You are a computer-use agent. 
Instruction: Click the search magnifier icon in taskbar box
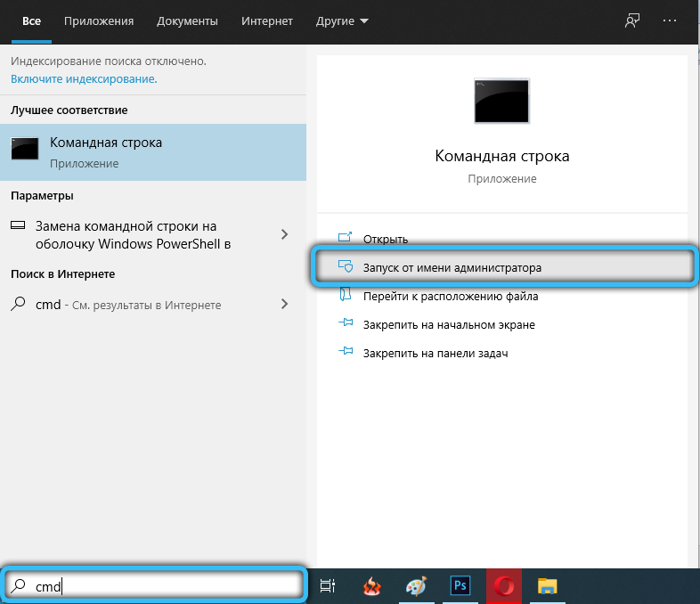coord(19,585)
